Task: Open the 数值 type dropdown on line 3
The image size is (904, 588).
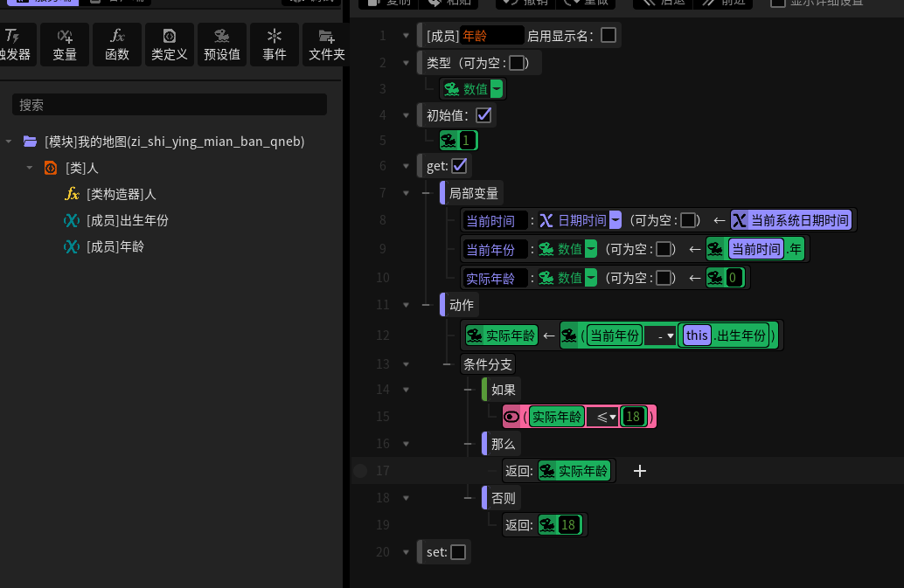Action: pos(497,89)
